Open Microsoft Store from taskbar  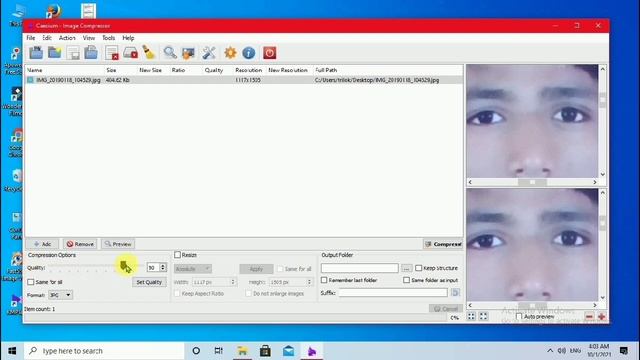point(265,351)
